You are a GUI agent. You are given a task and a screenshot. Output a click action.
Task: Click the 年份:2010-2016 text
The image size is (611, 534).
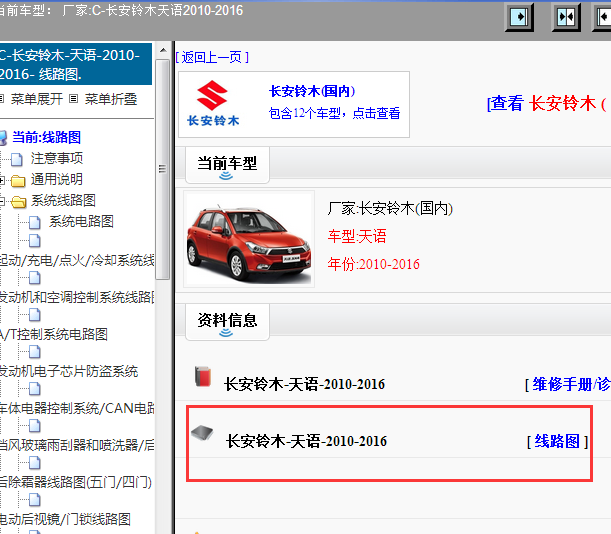[373, 264]
